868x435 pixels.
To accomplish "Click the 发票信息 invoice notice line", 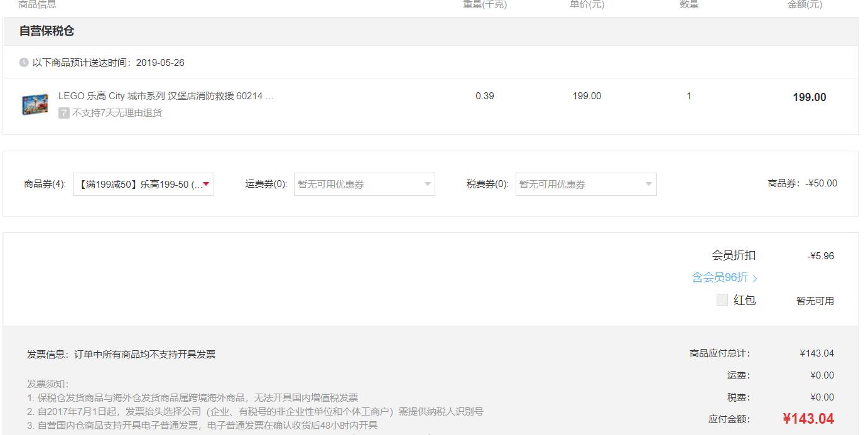I will pos(121,354).
